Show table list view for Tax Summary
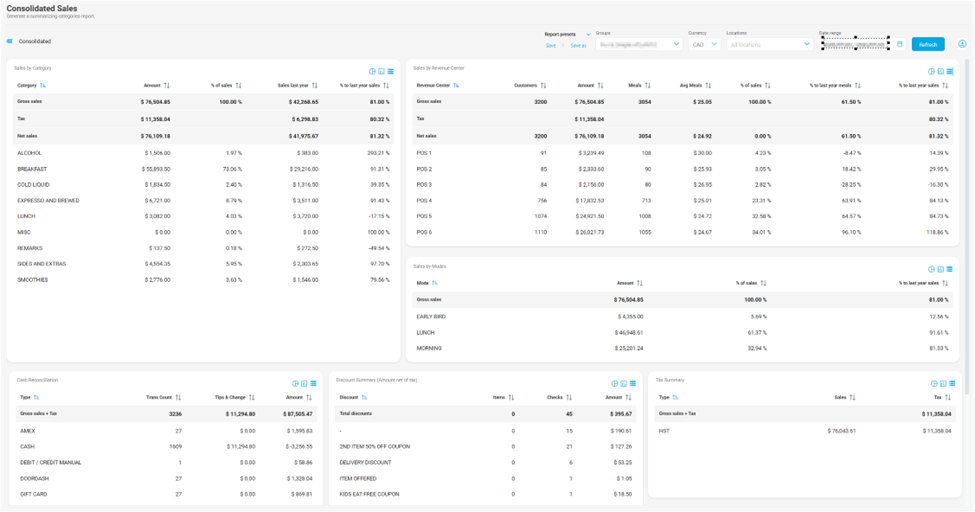975x512 pixels. pyautogui.click(x=953, y=383)
